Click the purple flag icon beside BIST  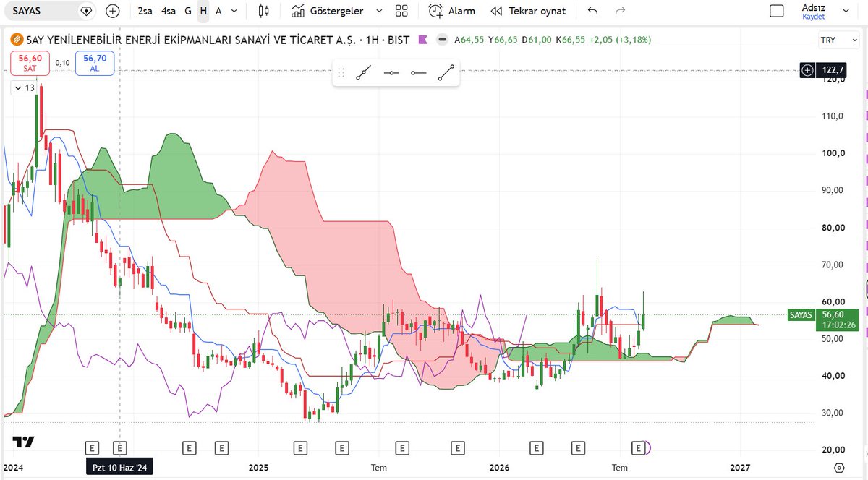[422, 40]
